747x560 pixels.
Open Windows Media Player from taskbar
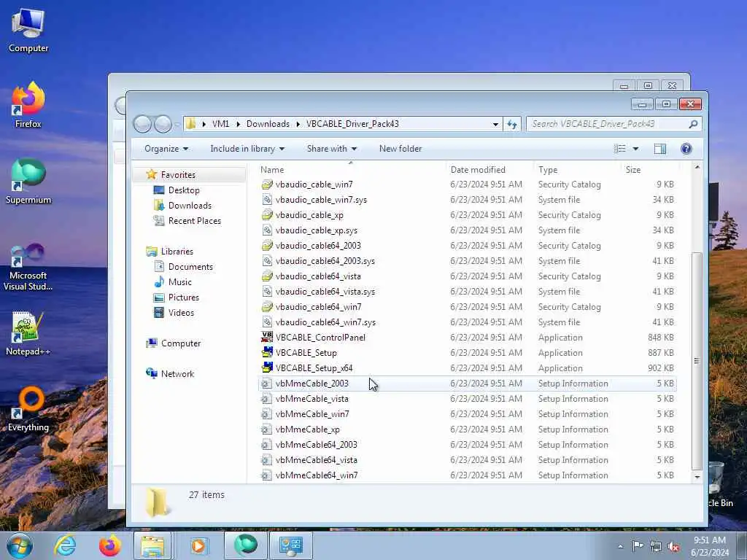tap(198, 545)
